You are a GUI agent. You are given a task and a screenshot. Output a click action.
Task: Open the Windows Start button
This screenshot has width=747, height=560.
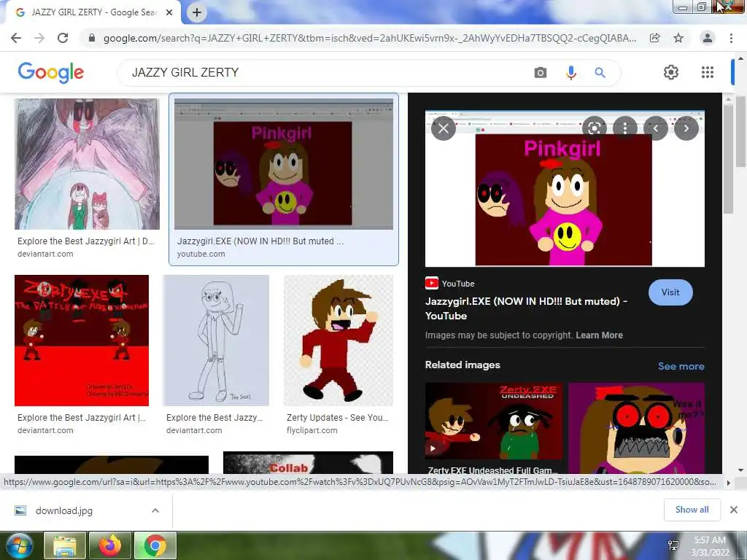point(19,545)
